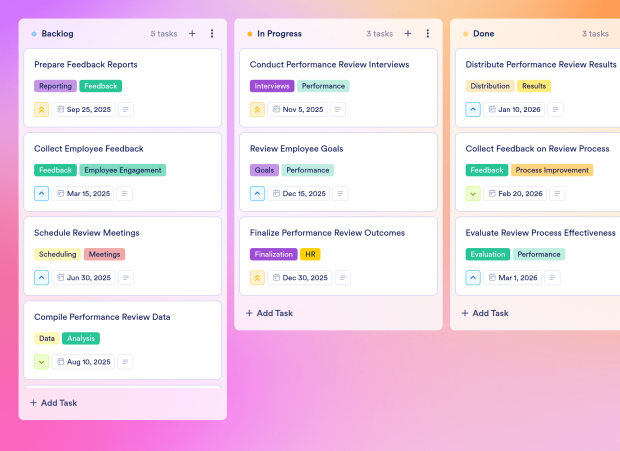Click Add Task in In Progress column

(x=269, y=313)
